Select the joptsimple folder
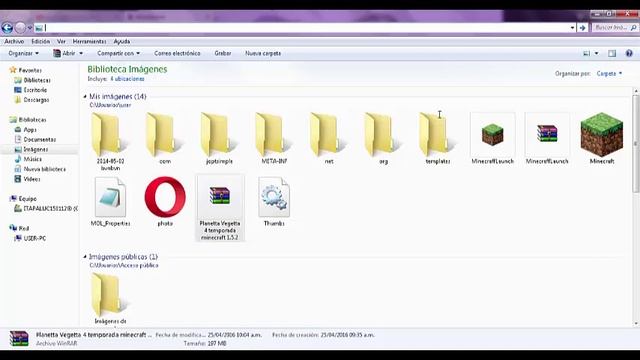This screenshot has width=640, height=360. coord(219,139)
